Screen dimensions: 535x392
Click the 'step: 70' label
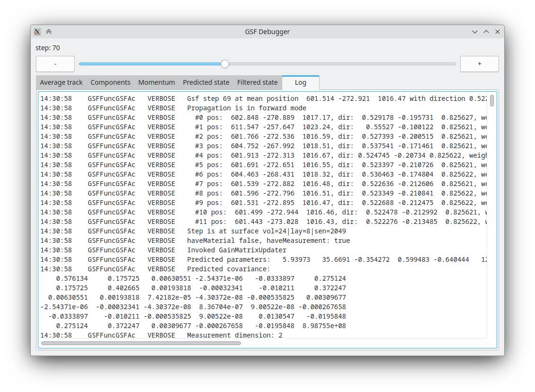(48, 48)
